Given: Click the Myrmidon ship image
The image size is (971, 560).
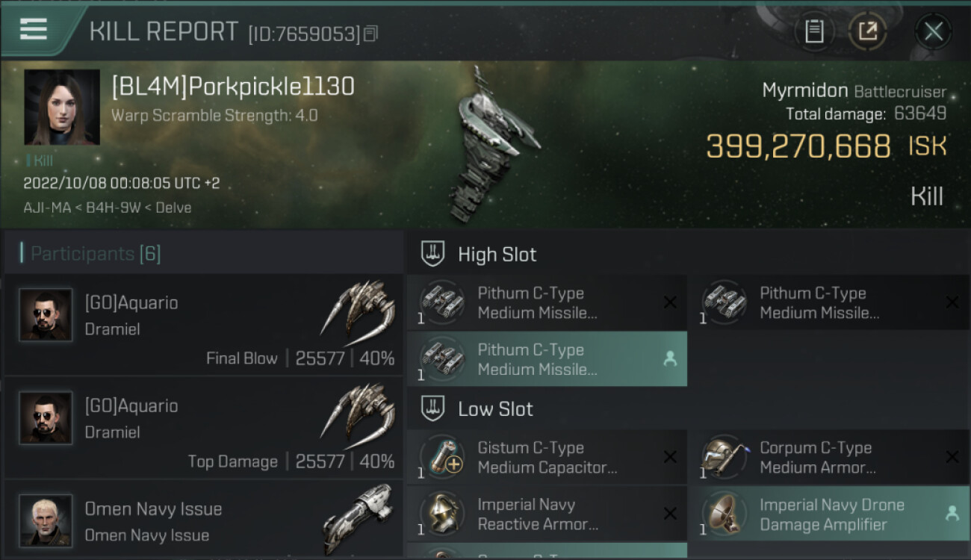Looking at the screenshot, I should (x=489, y=146).
